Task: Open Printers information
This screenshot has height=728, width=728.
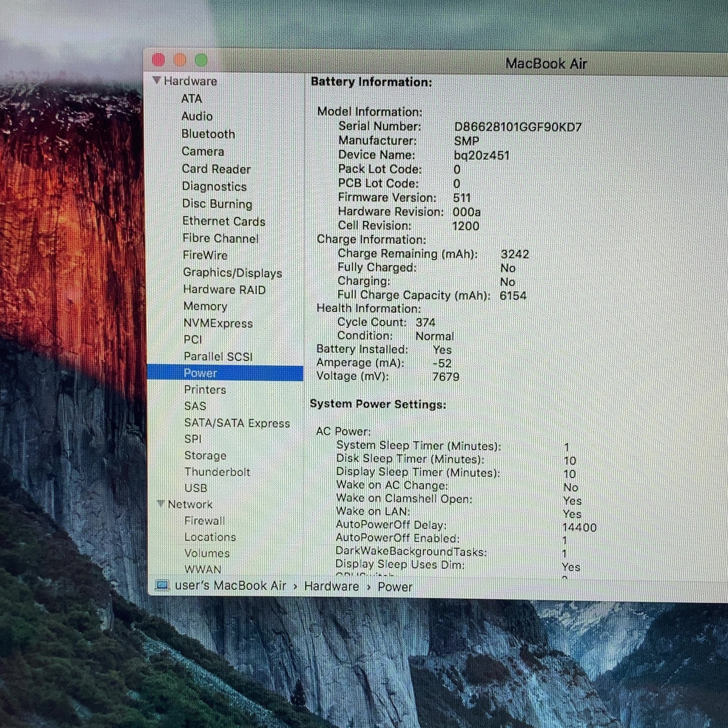Action: (x=205, y=389)
